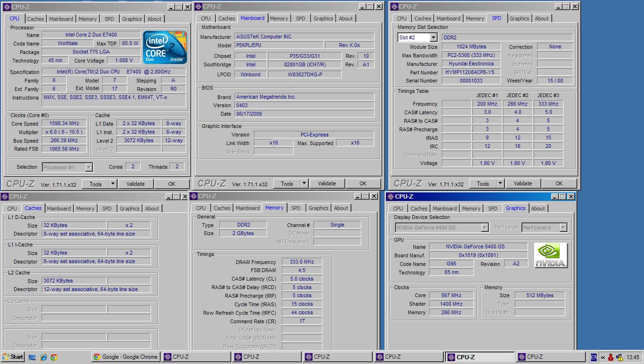Open the CPU tab in the SPD window
Screen dimensions: 644x364
[402, 18]
